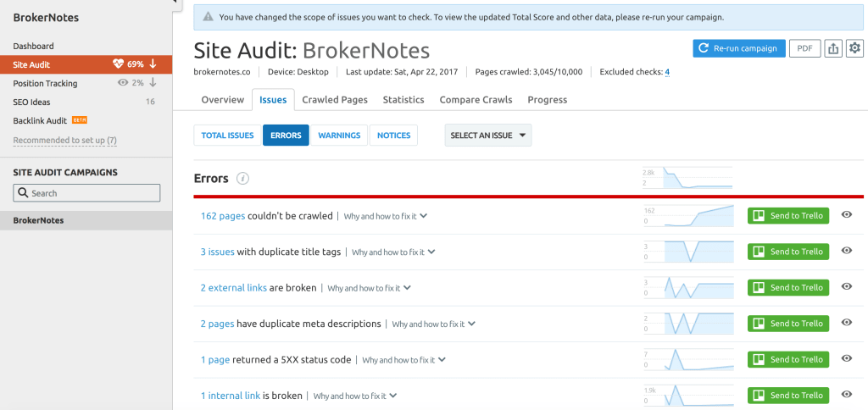
Task: Select the Issues tab
Action: coord(273,100)
